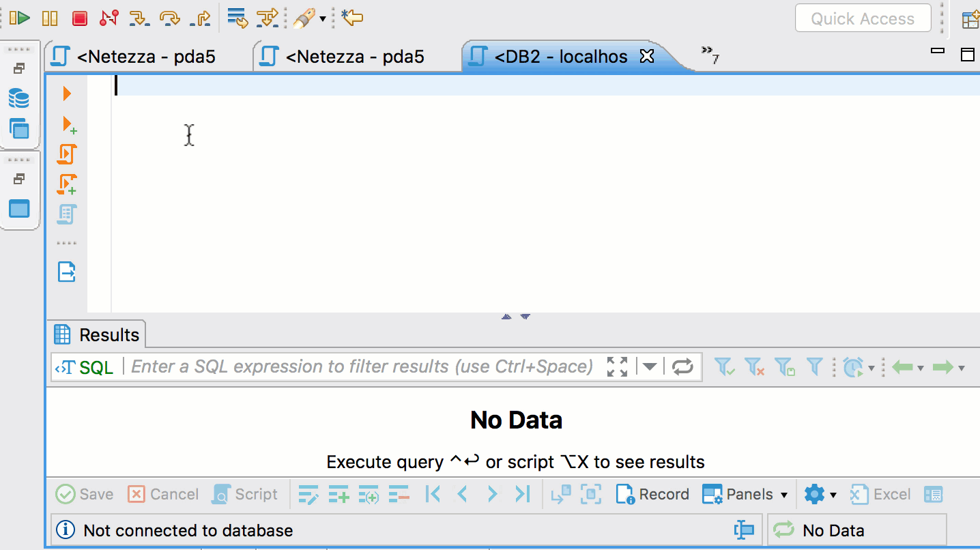This screenshot has height=550, width=980.
Task: Execute the script in separate tabs
Action: [67, 185]
